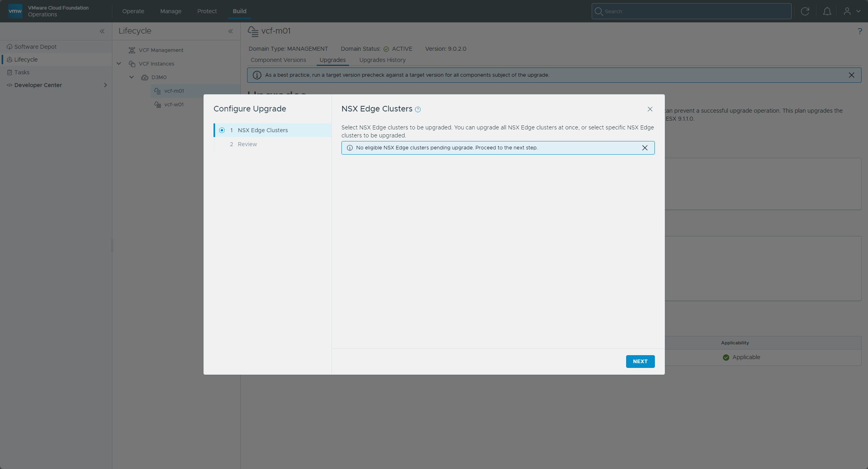Open Software Depot in the sidebar

(x=56, y=47)
